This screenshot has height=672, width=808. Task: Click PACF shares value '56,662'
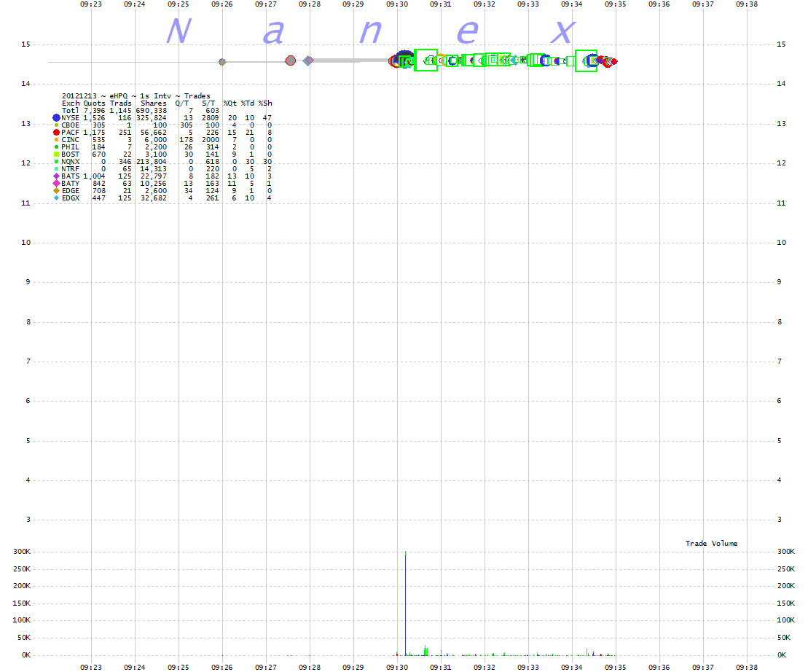(x=153, y=133)
